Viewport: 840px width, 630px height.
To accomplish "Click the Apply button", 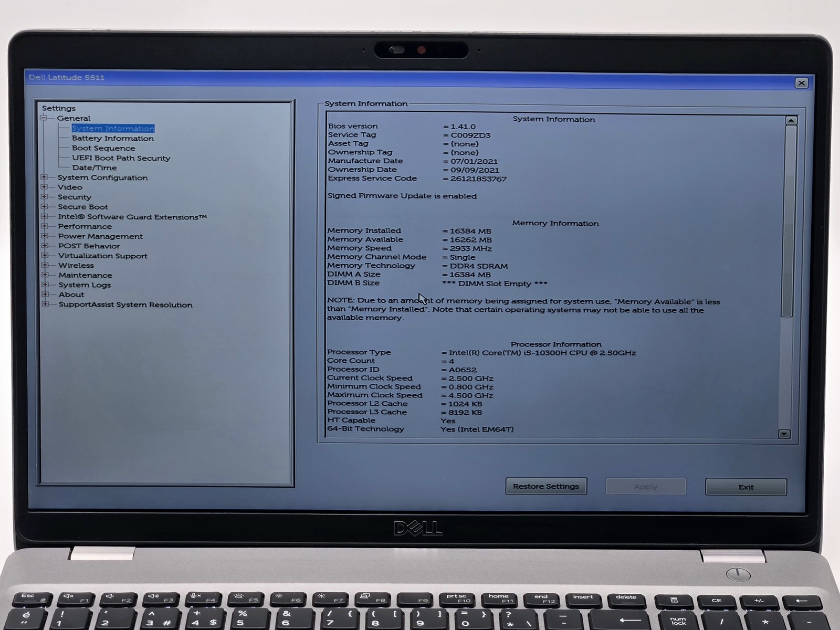I will 646,487.
